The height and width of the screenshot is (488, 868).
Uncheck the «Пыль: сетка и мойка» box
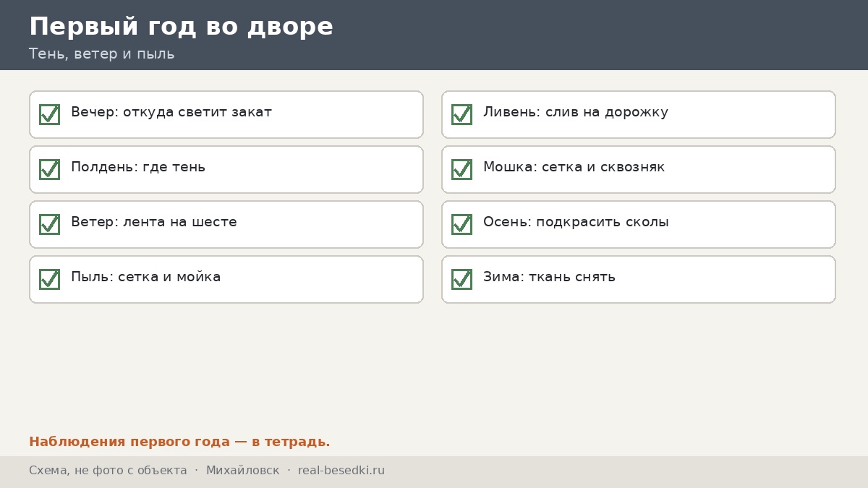(49, 279)
